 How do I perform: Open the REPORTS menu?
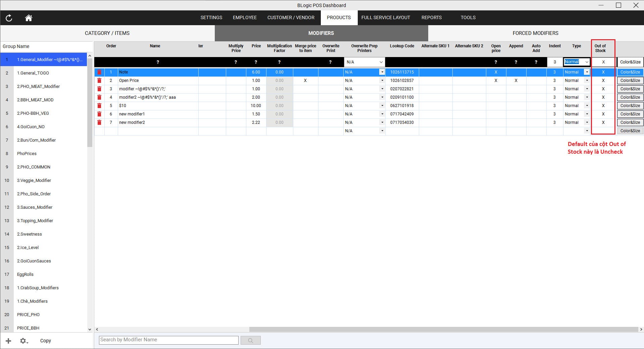coord(431,17)
